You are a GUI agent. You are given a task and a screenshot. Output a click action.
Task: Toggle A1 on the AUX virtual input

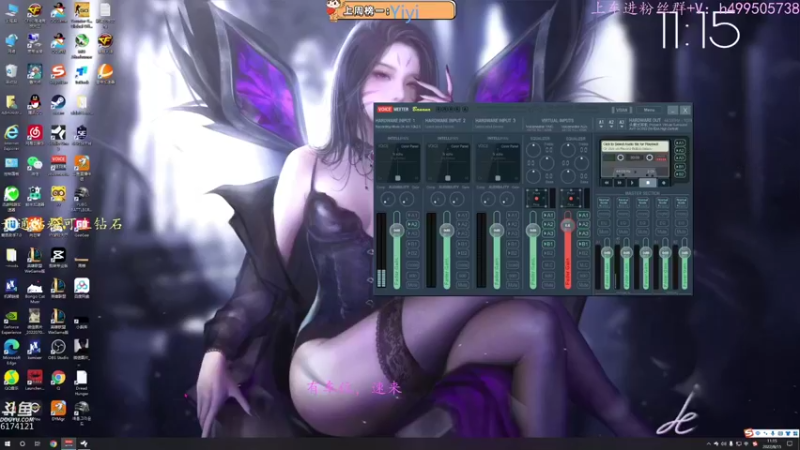pos(583,215)
